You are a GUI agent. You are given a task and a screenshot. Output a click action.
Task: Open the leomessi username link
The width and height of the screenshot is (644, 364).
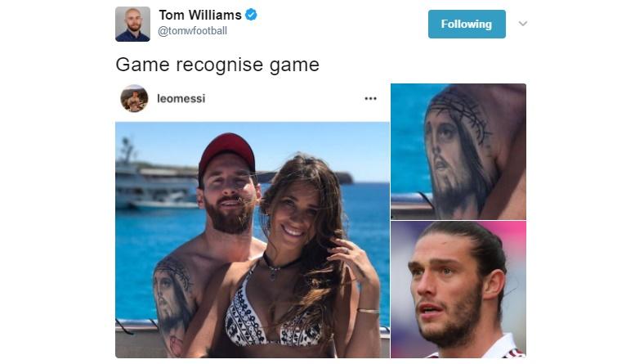(181, 99)
